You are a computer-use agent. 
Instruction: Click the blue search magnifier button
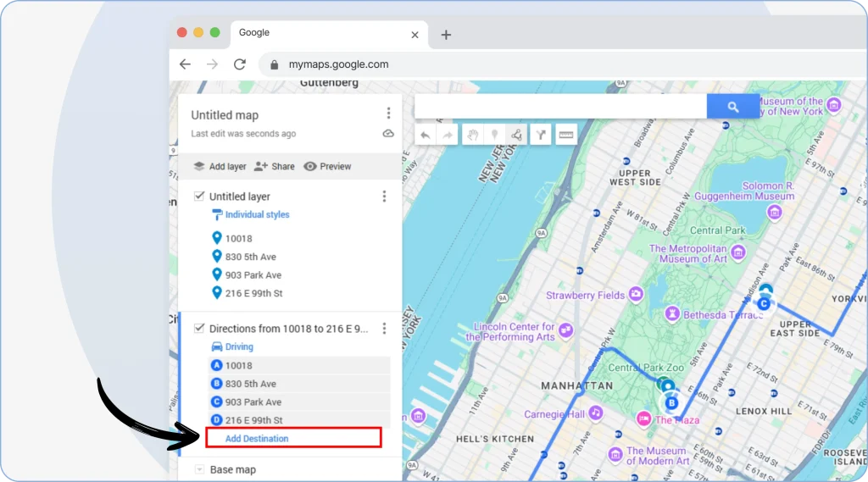(733, 107)
